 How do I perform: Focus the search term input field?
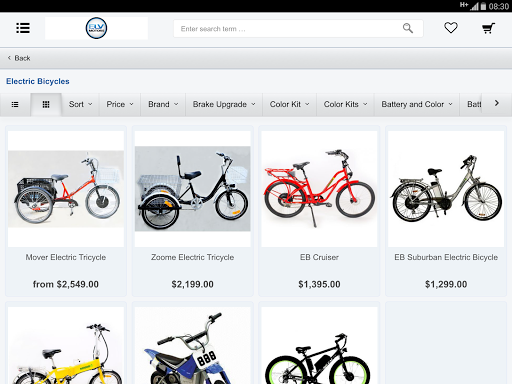coord(290,29)
